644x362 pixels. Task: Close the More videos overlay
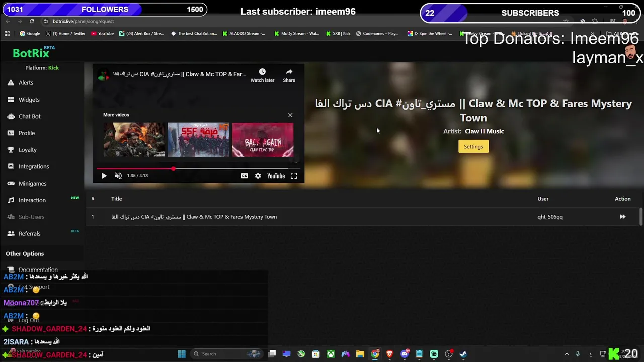[290, 115]
